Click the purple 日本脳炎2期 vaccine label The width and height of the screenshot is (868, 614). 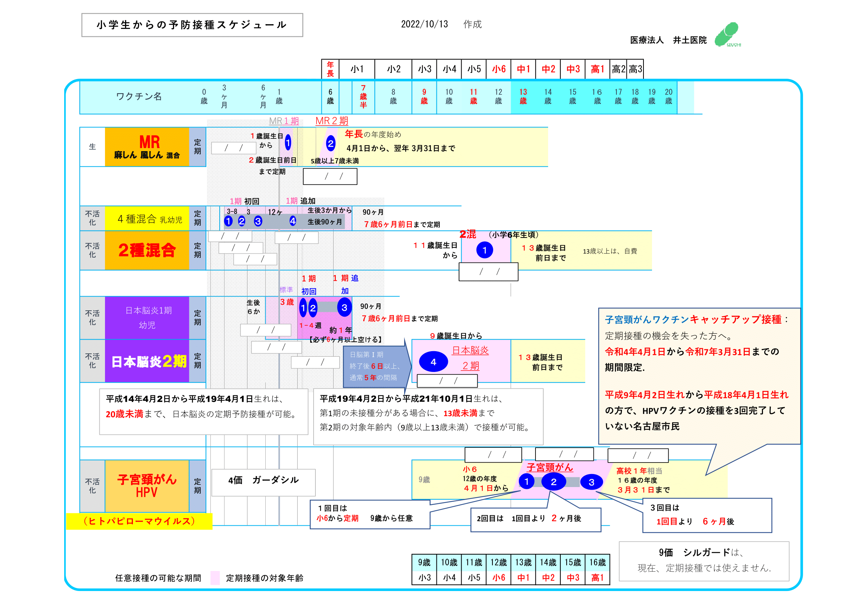click(147, 361)
